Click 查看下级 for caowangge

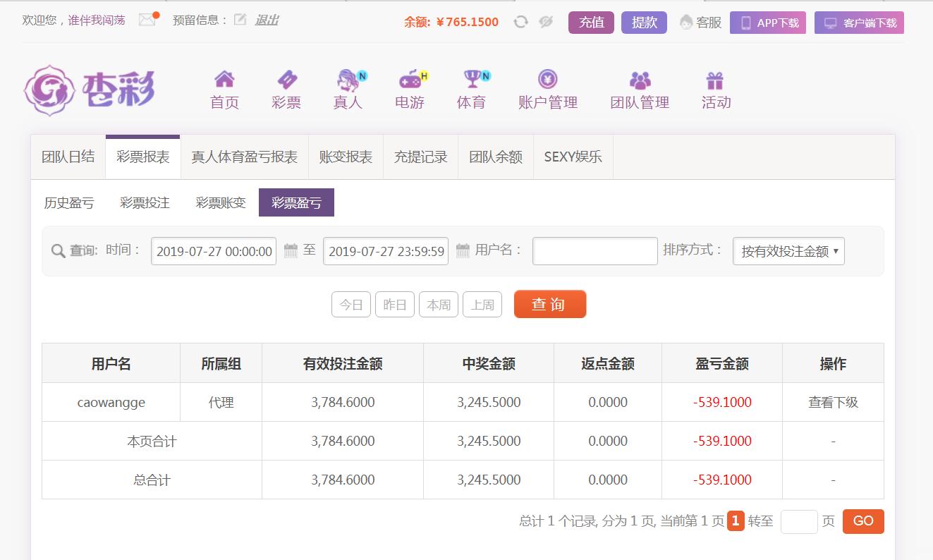click(x=833, y=403)
